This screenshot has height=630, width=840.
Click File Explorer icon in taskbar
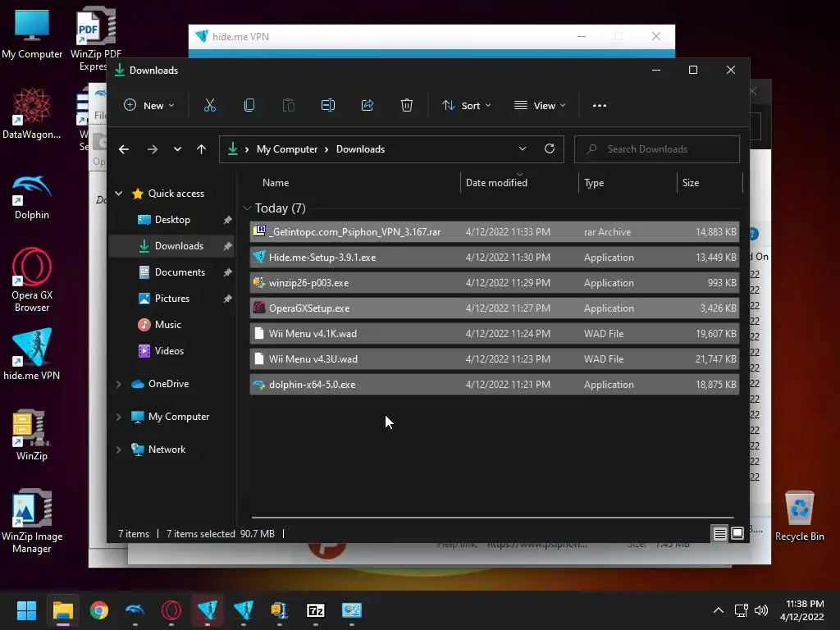[62, 610]
